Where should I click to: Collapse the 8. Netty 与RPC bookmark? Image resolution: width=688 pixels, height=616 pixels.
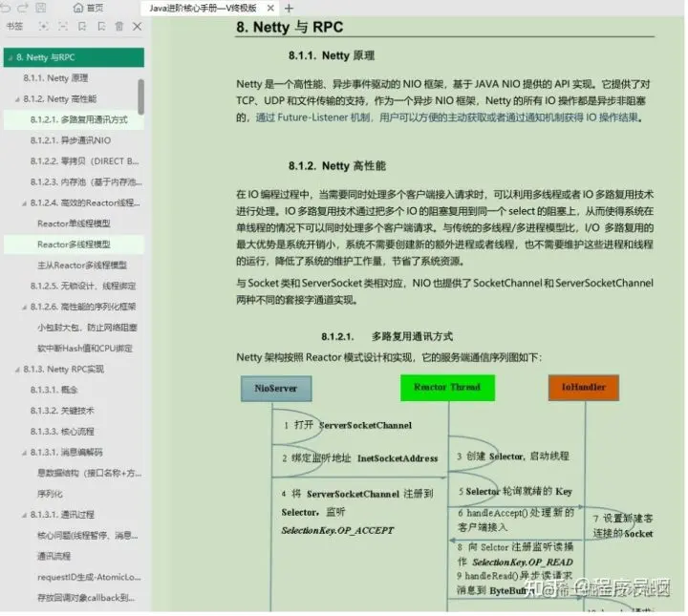point(11,58)
